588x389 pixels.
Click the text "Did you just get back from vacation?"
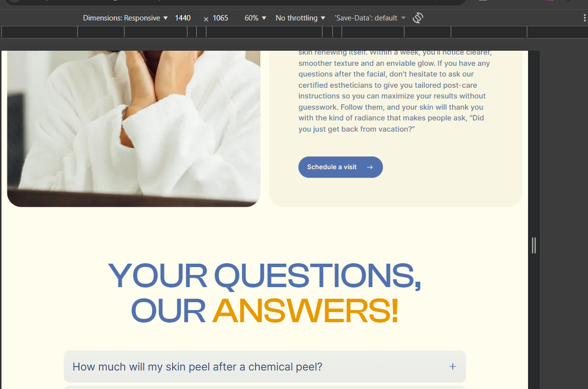391,123
